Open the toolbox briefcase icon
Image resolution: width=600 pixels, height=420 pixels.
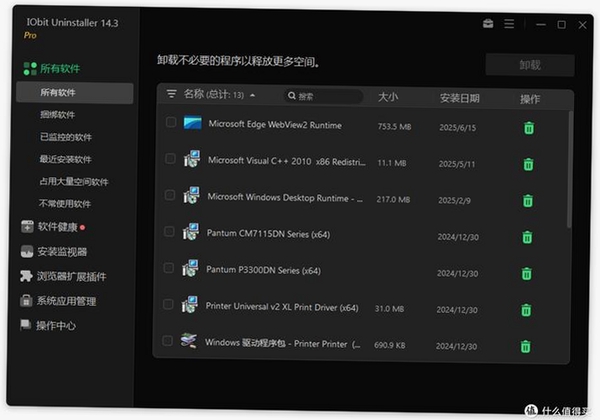(x=488, y=24)
